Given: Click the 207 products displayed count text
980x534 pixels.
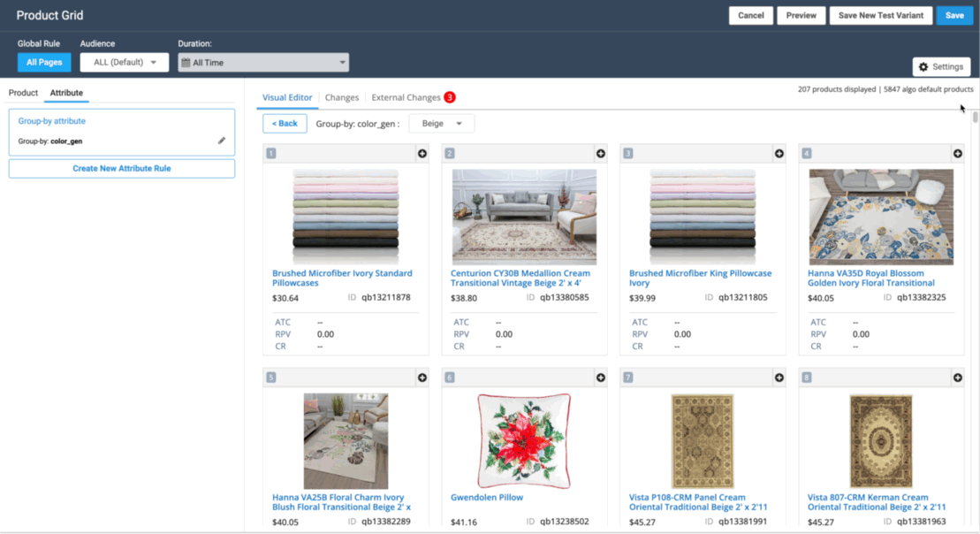Looking at the screenshot, I should pos(836,89).
